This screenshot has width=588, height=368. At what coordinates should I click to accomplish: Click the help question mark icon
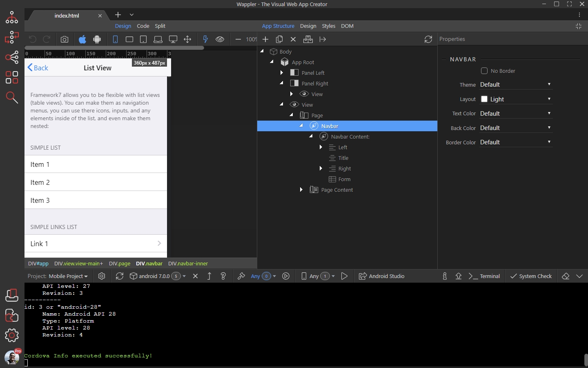pyautogui.click(x=223, y=276)
